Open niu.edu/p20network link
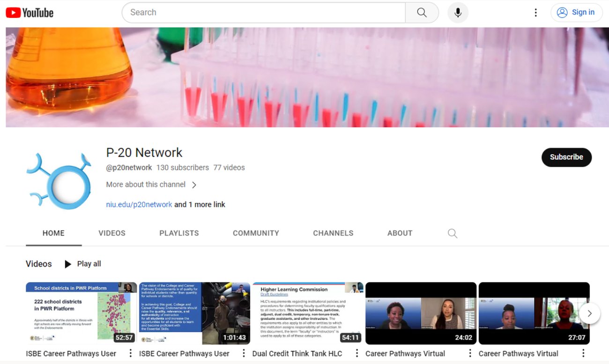The width and height of the screenshot is (609, 364). pyautogui.click(x=139, y=205)
